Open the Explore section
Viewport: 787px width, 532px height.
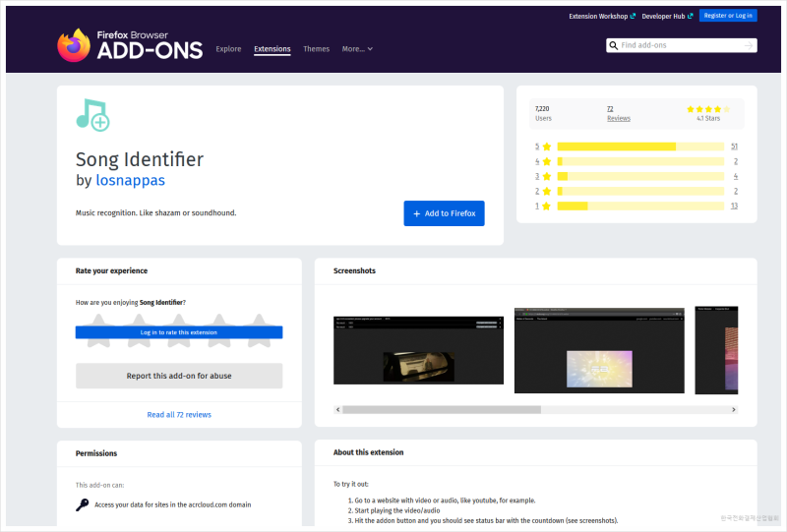pos(228,49)
